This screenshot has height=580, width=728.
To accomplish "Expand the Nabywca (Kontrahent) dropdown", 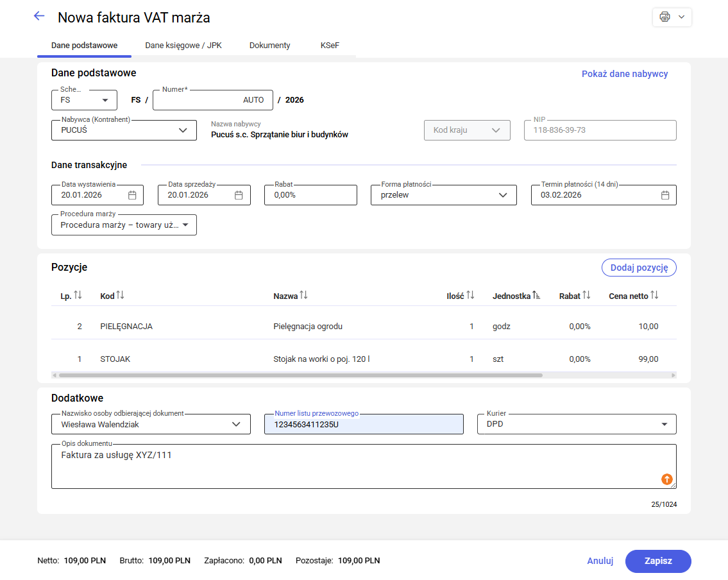I will coord(183,130).
